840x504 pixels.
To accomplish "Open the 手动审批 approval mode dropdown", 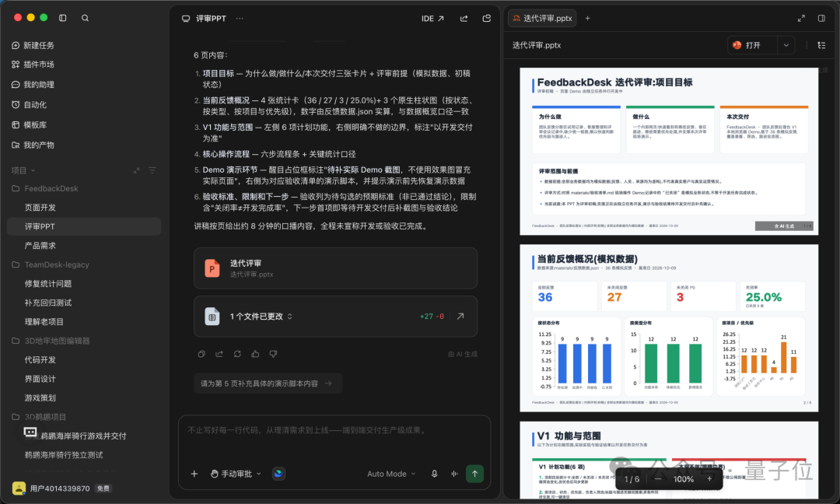I will 236,474.
